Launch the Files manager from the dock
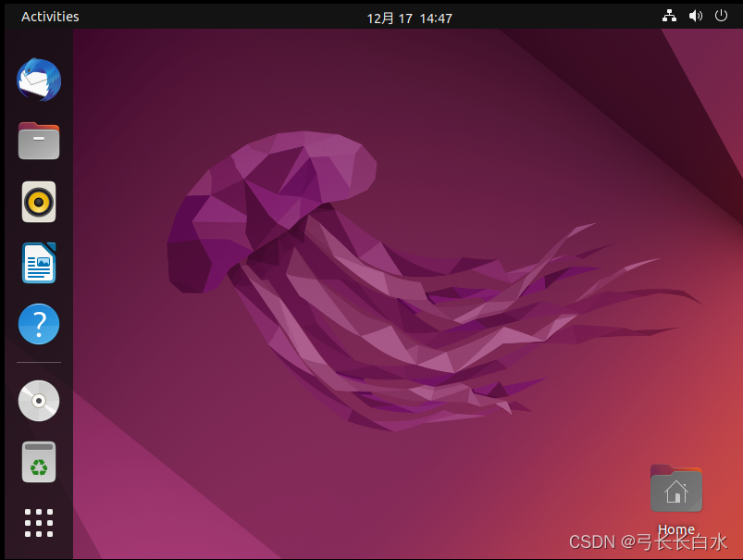 [x=39, y=141]
